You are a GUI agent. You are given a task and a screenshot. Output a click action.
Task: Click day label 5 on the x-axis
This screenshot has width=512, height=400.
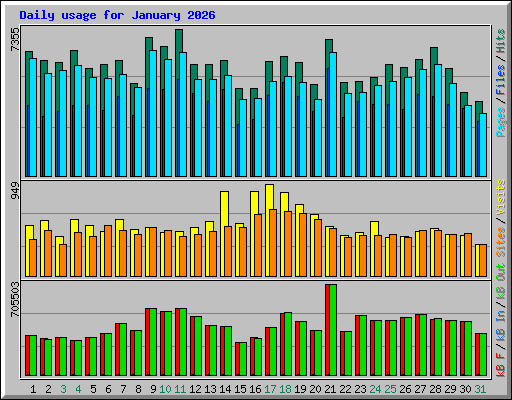point(93,389)
